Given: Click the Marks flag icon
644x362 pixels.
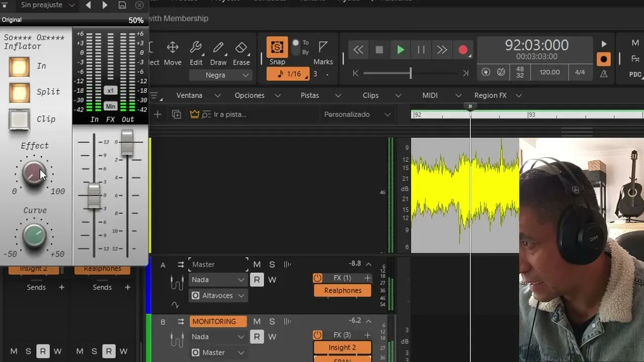Looking at the screenshot, I should point(323,53).
